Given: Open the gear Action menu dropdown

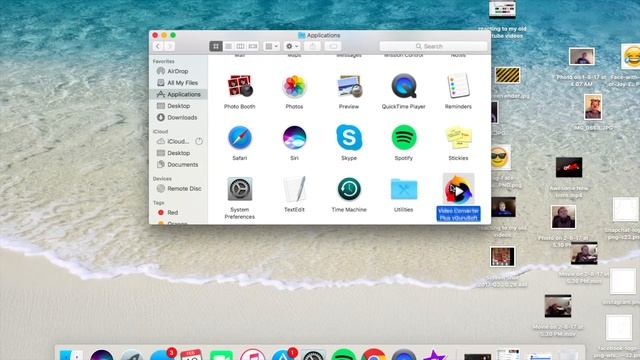Looking at the screenshot, I should [x=292, y=46].
